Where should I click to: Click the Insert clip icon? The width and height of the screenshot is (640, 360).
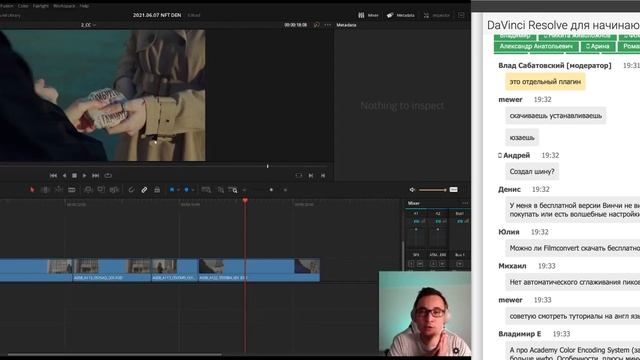[88, 190]
